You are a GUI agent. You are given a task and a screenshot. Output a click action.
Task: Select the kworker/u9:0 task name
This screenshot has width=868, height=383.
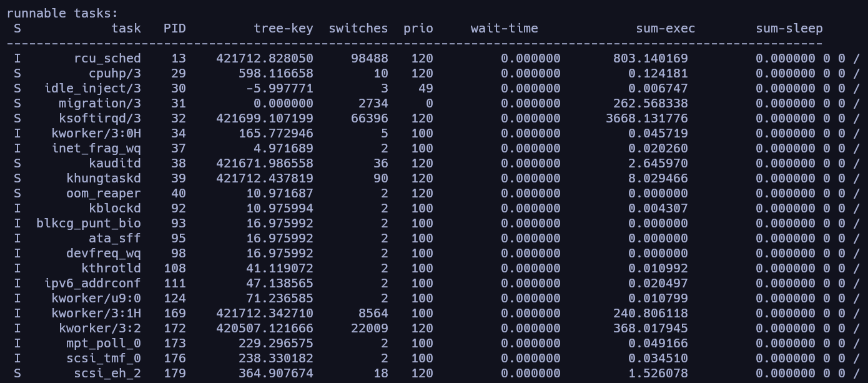(96, 298)
